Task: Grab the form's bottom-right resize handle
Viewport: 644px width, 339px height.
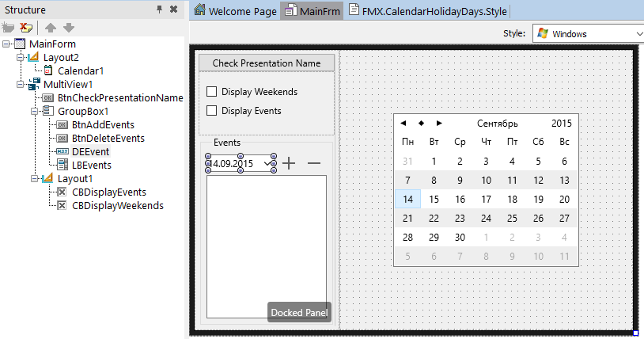Action: pos(635,333)
